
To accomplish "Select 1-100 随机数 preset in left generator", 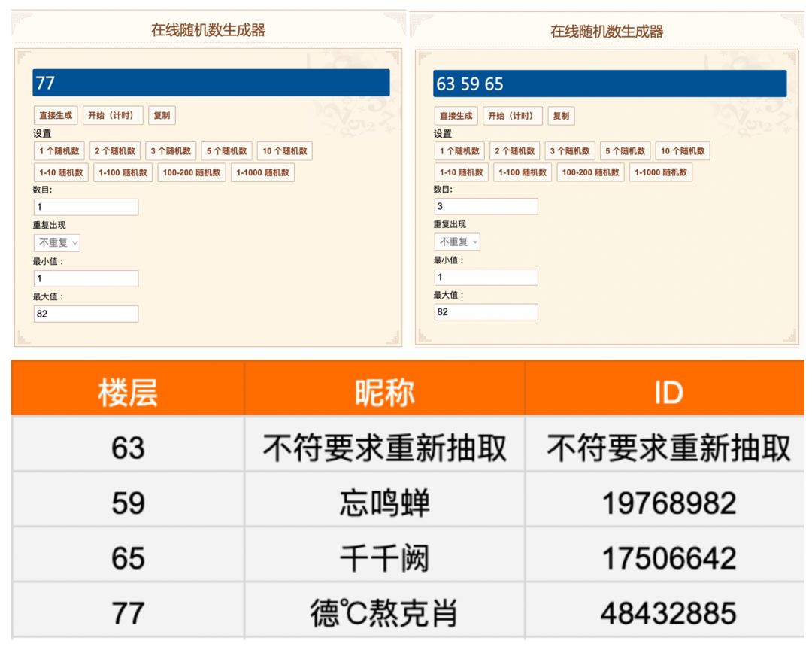I will (123, 172).
